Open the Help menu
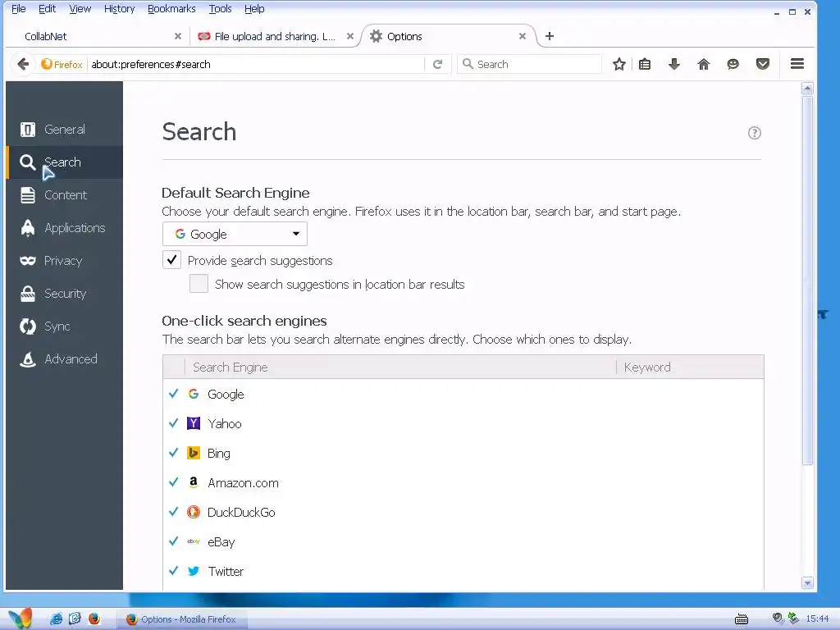Viewport: 840px width, 630px height. [x=254, y=8]
